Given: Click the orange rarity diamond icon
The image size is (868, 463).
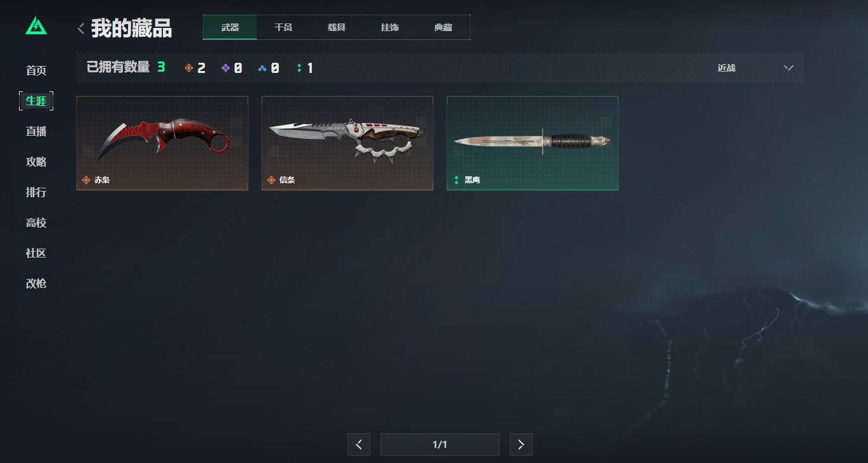Looking at the screenshot, I should (x=188, y=68).
